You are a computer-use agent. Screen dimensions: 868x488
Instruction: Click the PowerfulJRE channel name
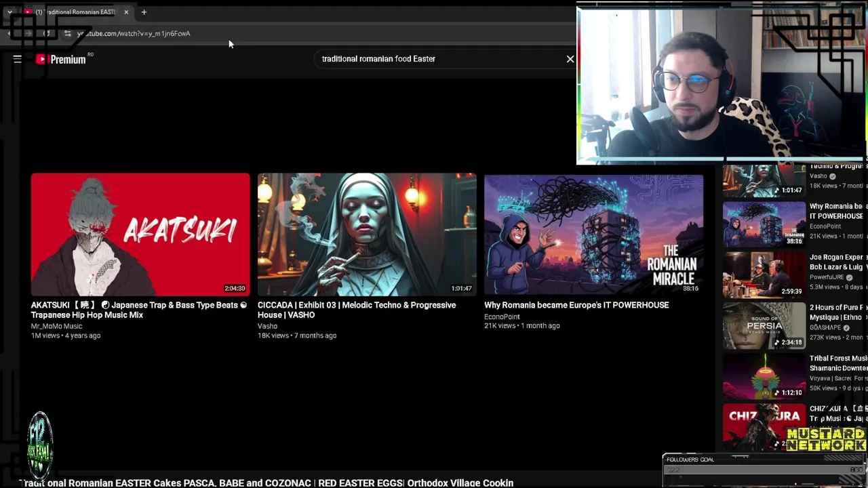827,277
